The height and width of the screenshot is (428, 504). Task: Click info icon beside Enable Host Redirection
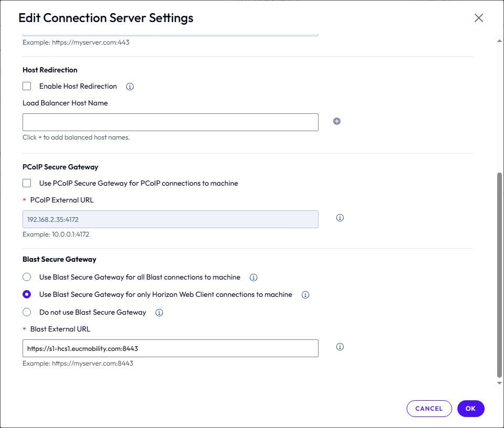[130, 87]
